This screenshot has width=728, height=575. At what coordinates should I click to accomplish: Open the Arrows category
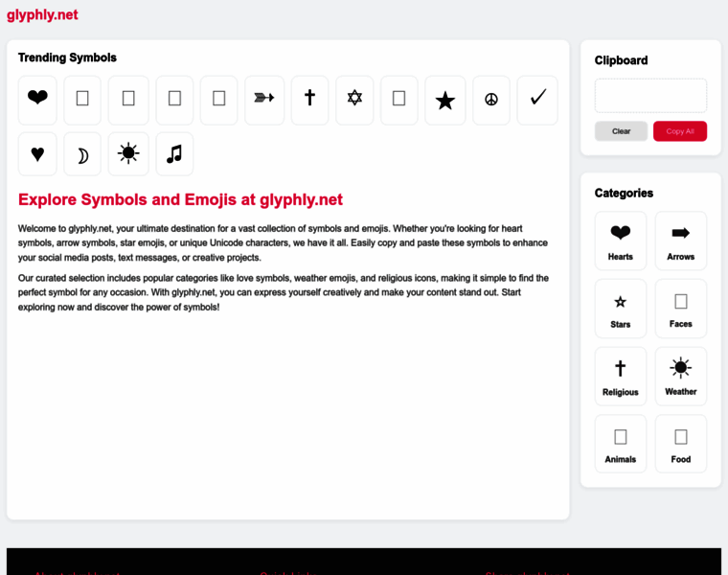pyautogui.click(x=681, y=241)
